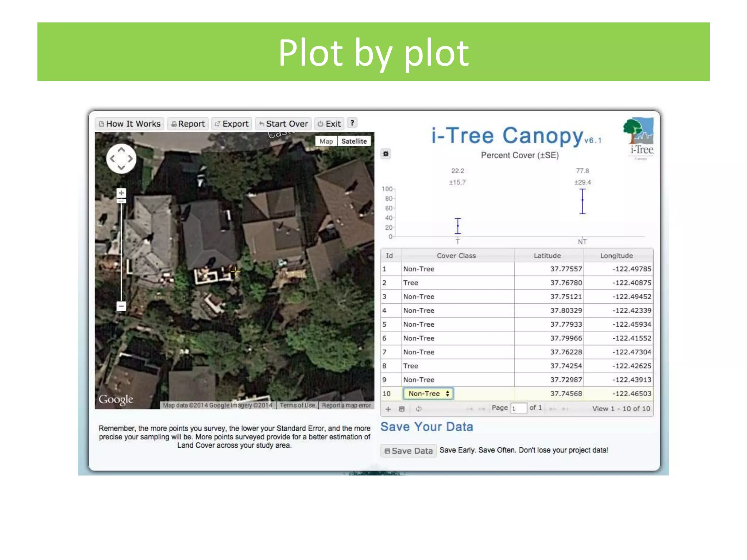Click Start Over
Screen dimensions: 747x560
pyautogui.click(x=283, y=124)
